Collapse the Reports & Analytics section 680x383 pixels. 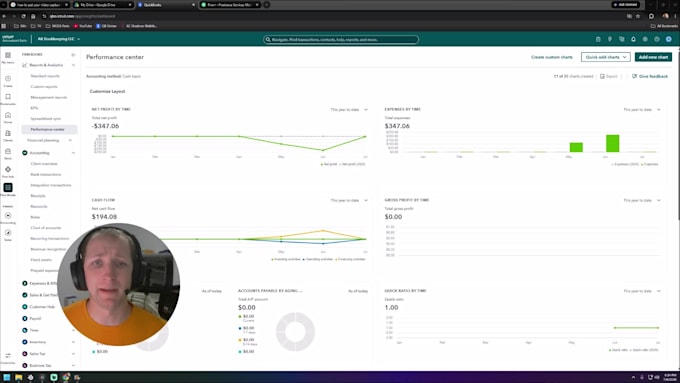(73, 65)
